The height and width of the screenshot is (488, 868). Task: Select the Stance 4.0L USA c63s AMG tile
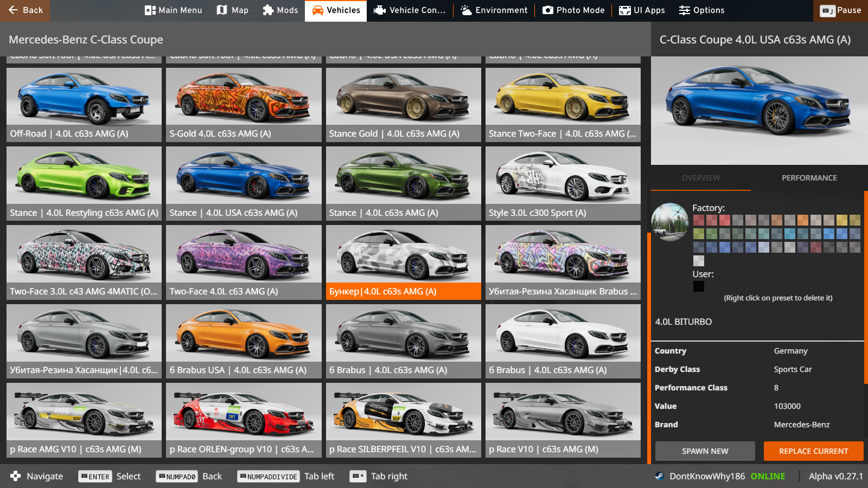pyautogui.click(x=244, y=183)
